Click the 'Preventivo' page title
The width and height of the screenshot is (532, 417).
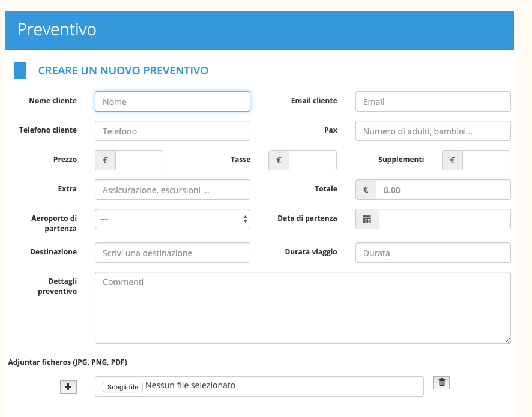click(x=56, y=29)
